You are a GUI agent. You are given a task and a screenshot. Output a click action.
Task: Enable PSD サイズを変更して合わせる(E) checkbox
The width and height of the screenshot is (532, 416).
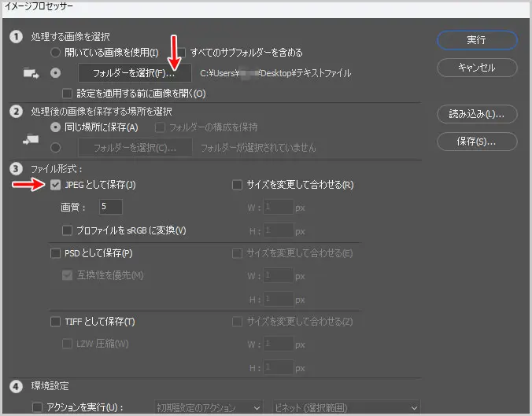(x=237, y=253)
